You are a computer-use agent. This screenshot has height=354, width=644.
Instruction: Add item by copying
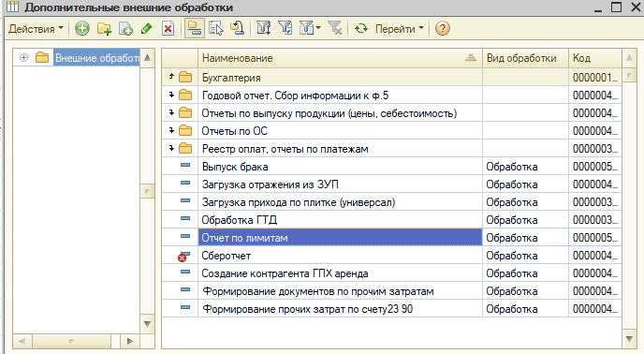point(125,29)
